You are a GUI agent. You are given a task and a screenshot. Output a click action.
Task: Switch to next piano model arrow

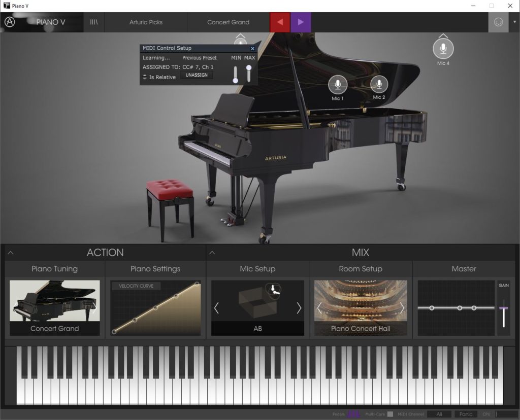(x=94, y=308)
